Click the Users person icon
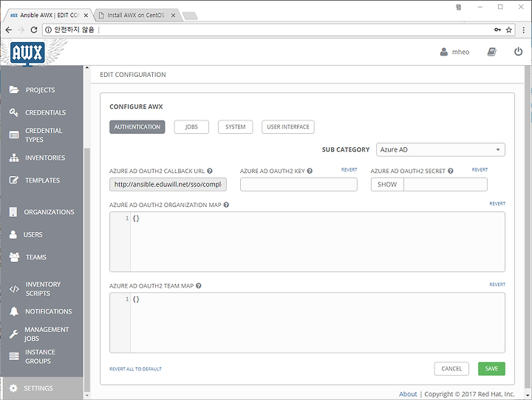The height and width of the screenshot is (400, 532). click(x=13, y=234)
